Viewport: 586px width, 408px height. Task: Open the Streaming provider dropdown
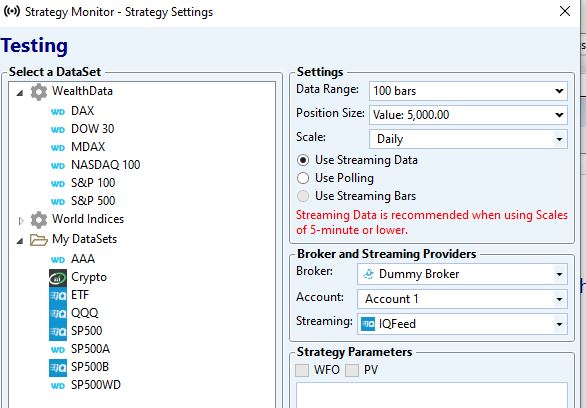pyautogui.click(x=559, y=324)
